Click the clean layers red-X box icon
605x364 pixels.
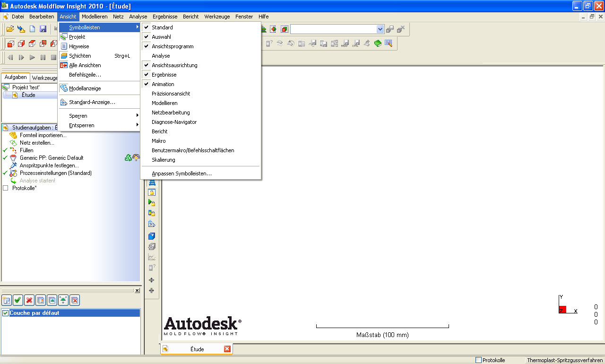coord(75,300)
